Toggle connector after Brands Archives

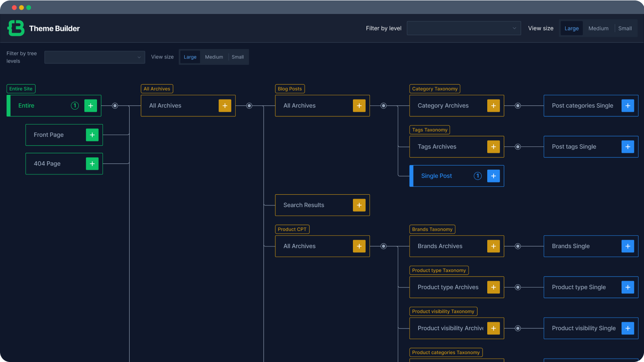tap(518, 246)
